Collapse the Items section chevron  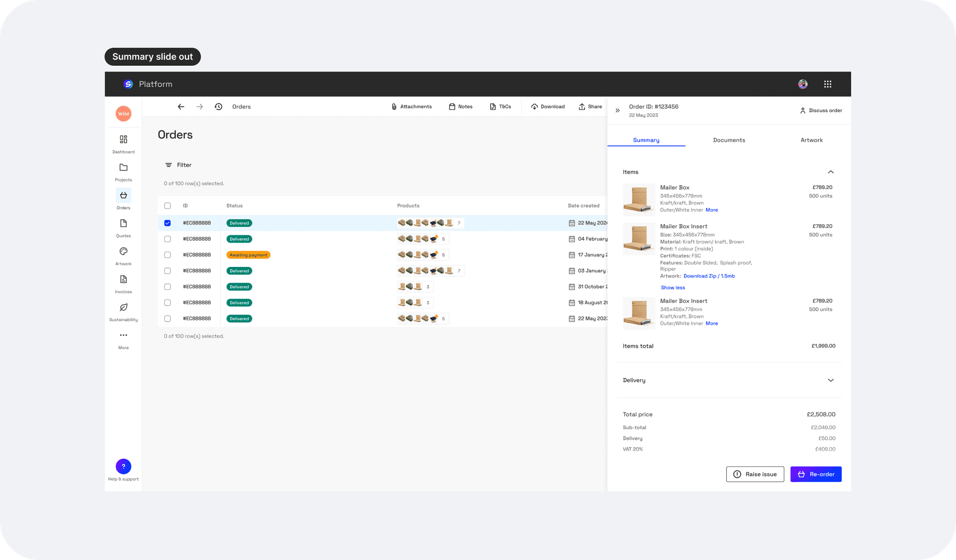click(x=830, y=172)
